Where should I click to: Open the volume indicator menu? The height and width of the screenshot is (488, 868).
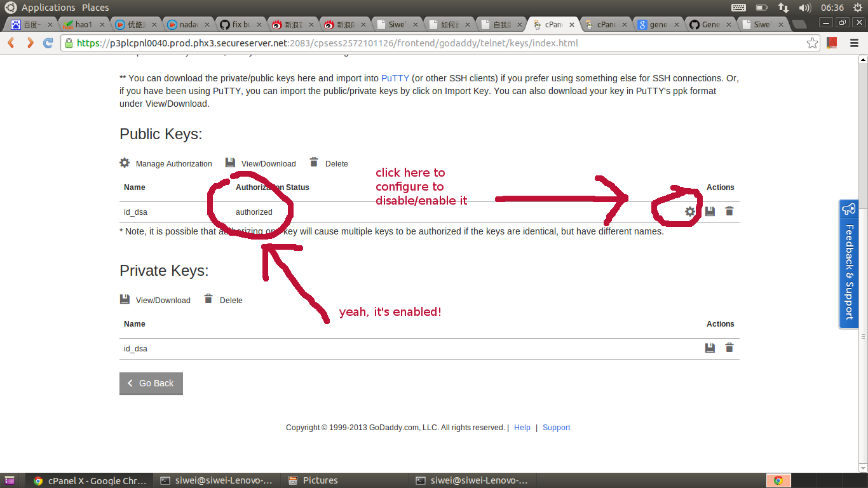click(x=806, y=7)
